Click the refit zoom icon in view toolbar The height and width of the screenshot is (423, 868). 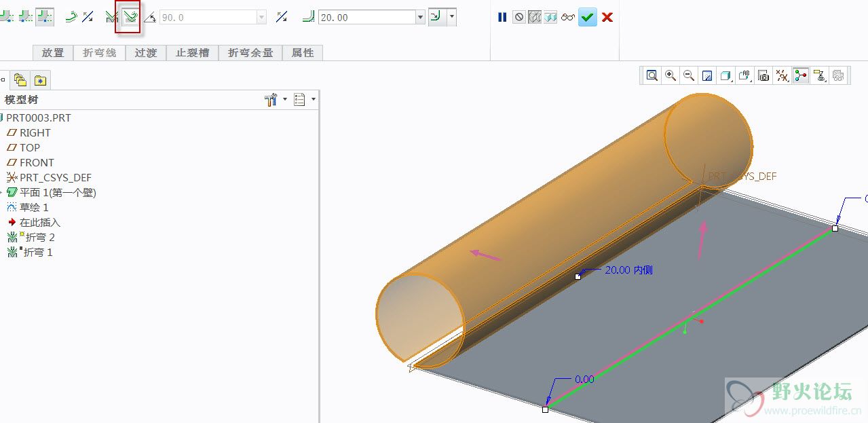652,75
